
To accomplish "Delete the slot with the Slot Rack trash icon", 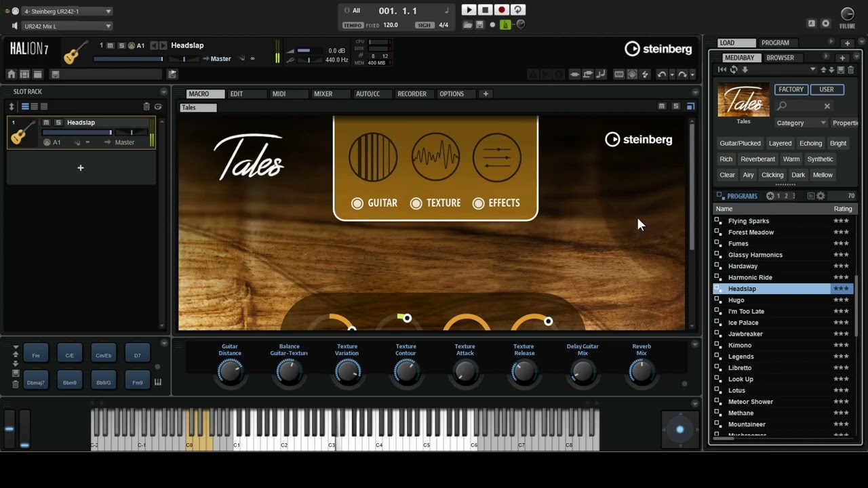I will coord(146,106).
